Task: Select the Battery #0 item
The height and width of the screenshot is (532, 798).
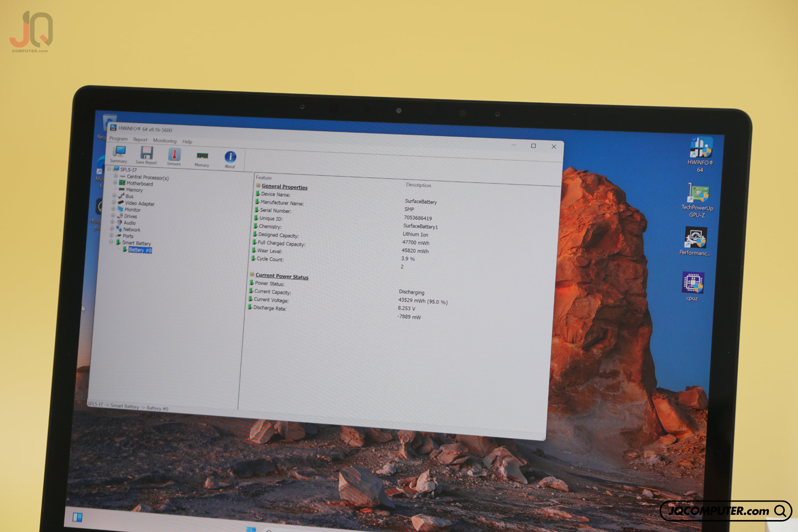Action: pos(137,250)
